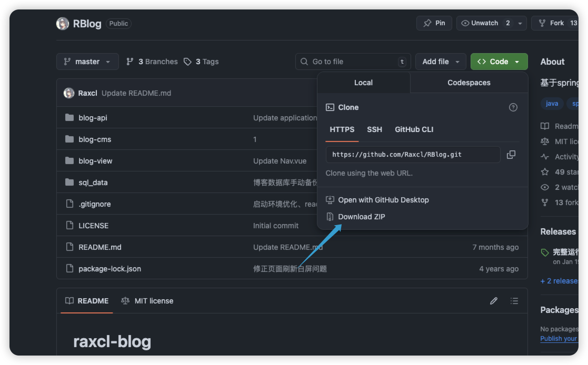
Task: Open the Raxcl author link
Action: coord(87,93)
